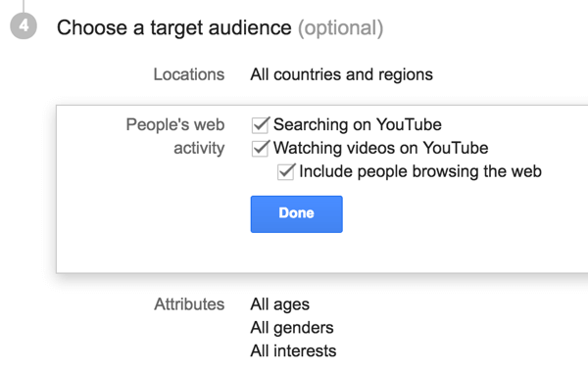Open the All ages attribute setting

click(x=279, y=304)
